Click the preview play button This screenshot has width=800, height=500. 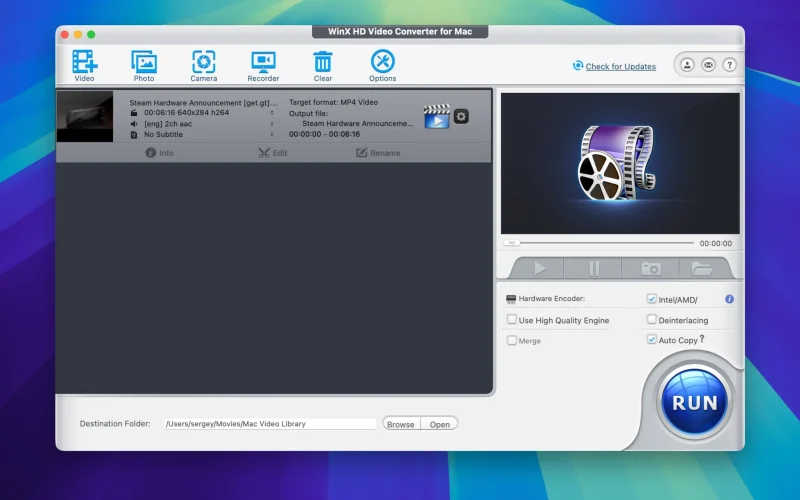pyautogui.click(x=540, y=268)
